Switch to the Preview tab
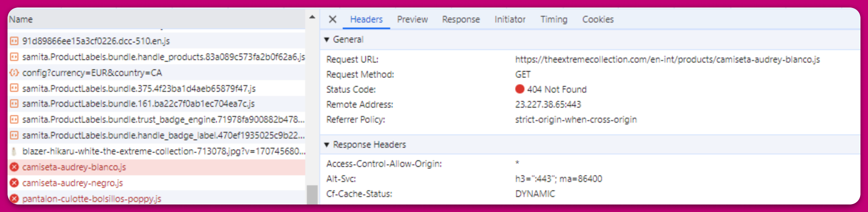This screenshot has height=212, width=868. pos(412,19)
